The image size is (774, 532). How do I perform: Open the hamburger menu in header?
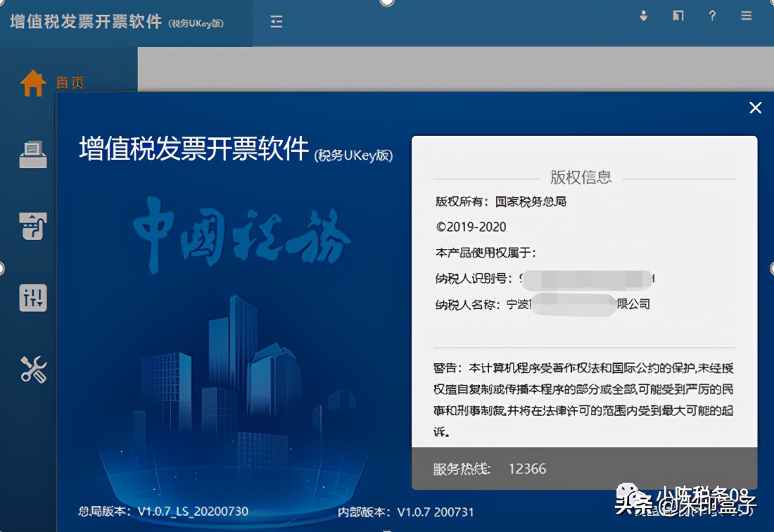(x=747, y=15)
